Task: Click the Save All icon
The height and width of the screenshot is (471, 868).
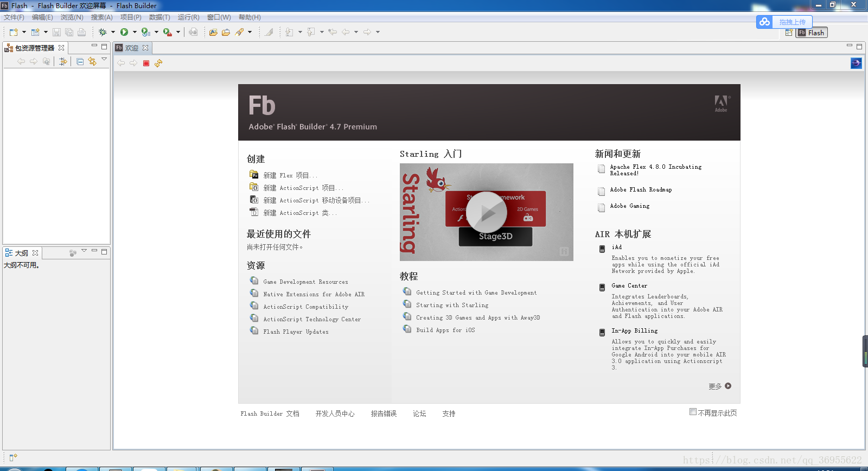Action: (x=69, y=32)
